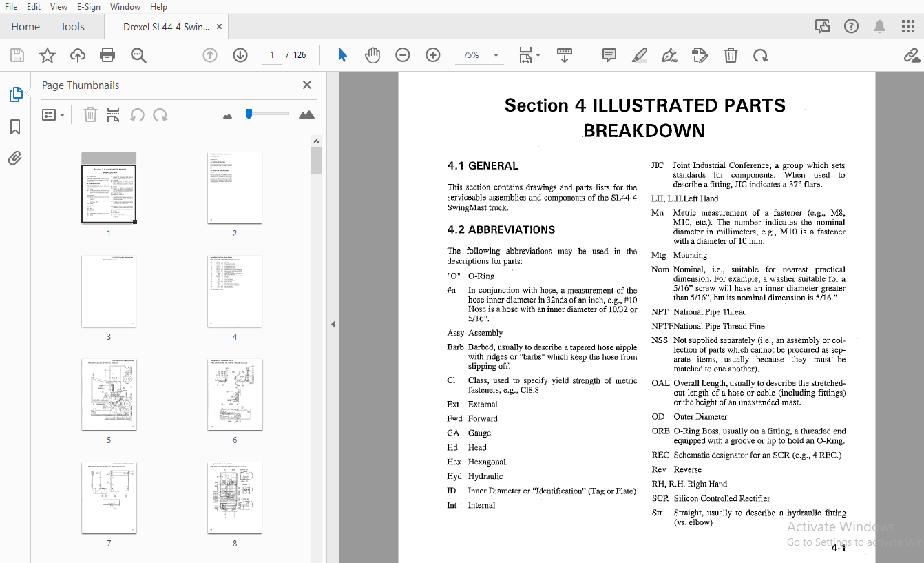
Task: Select the Drexel SL44 4 Swin... file tab
Action: [x=166, y=27]
